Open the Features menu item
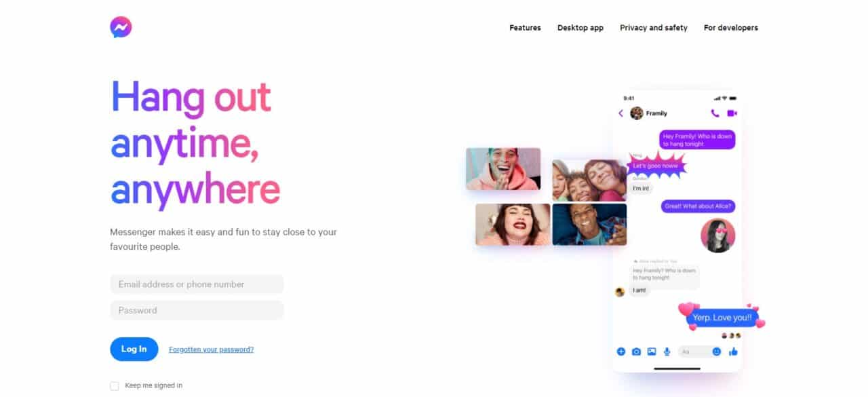This screenshot has height=397, width=868. pos(526,28)
